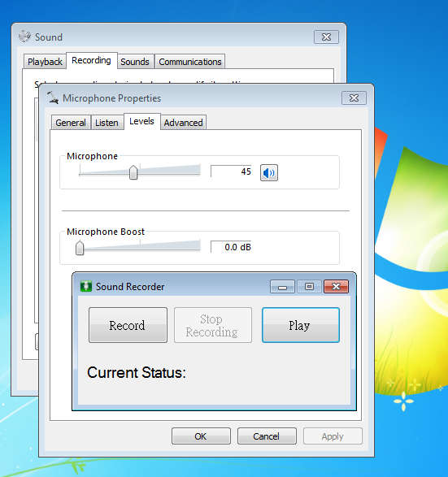Click the Microphone level slider thumb
This screenshot has height=477, width=448.
tap(133, 172)
